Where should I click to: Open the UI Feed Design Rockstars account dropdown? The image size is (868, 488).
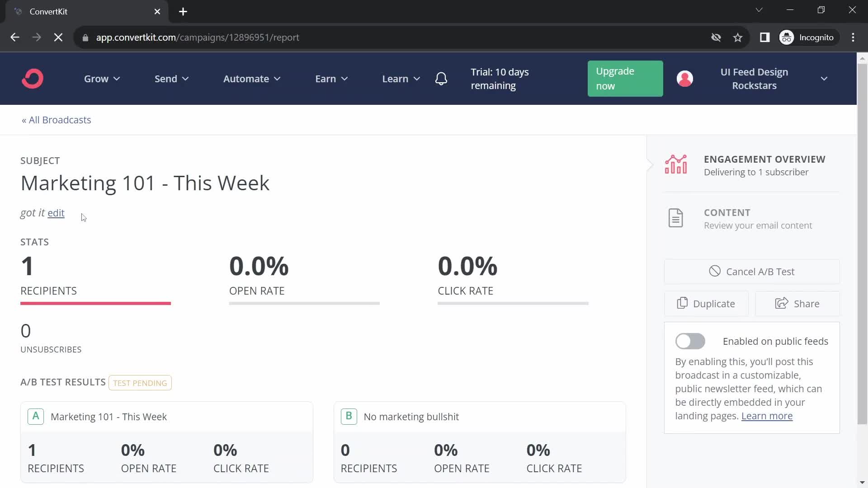coord(774,79)
